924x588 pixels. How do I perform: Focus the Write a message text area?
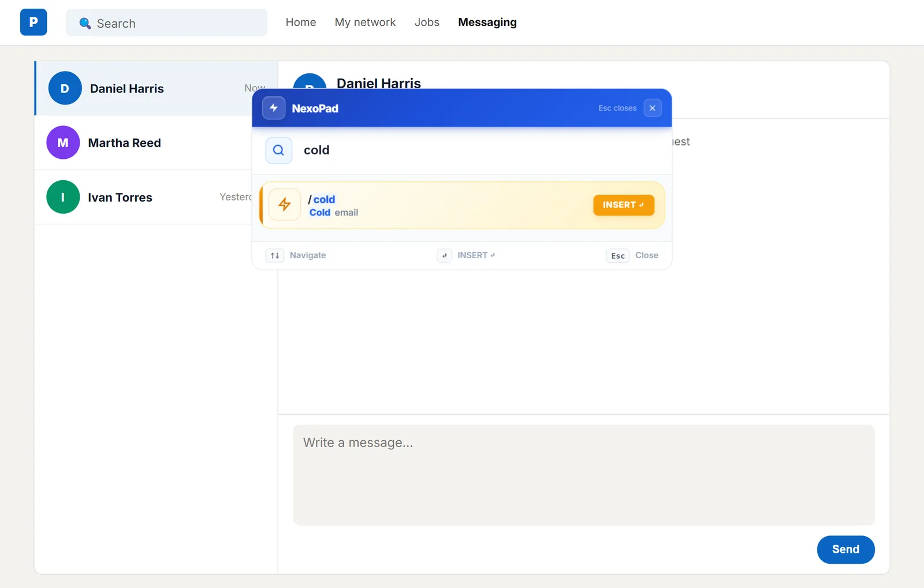tap(584, 475)
